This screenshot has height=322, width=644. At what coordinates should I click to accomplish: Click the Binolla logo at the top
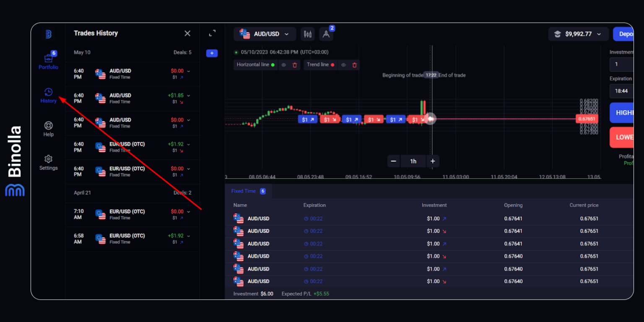pos(49,33)
